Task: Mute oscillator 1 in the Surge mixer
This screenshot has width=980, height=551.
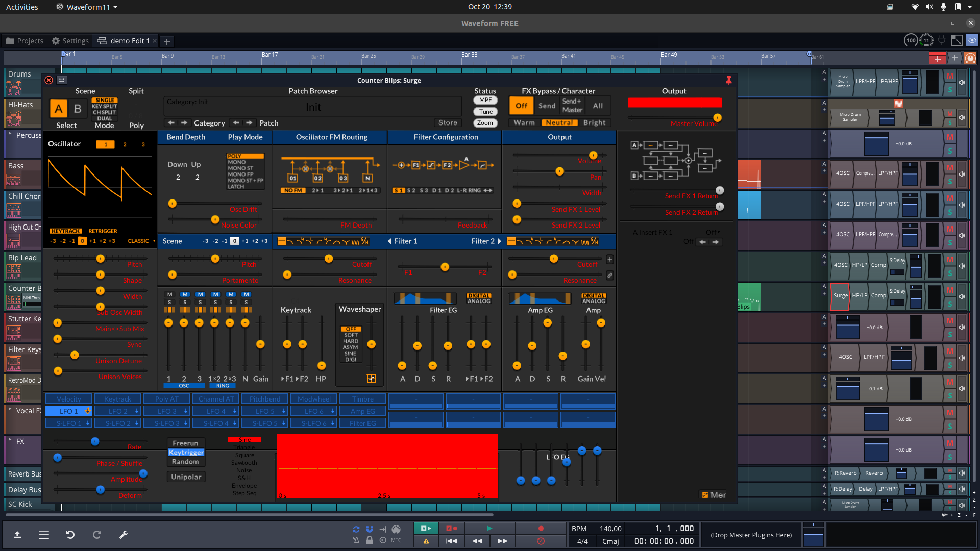Action: click(169, 294)
